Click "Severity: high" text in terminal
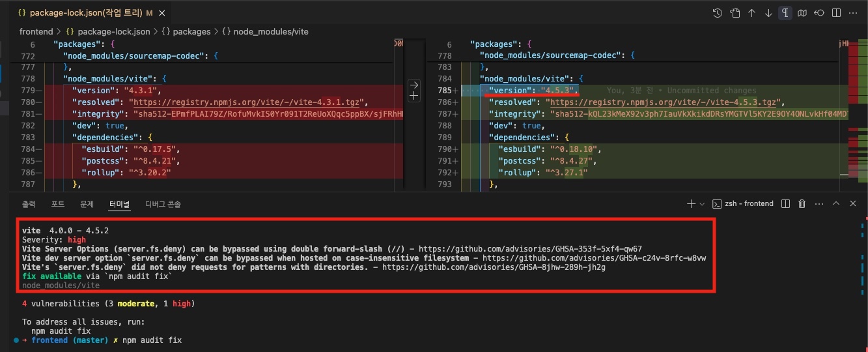868x352 pixels. 54,239
